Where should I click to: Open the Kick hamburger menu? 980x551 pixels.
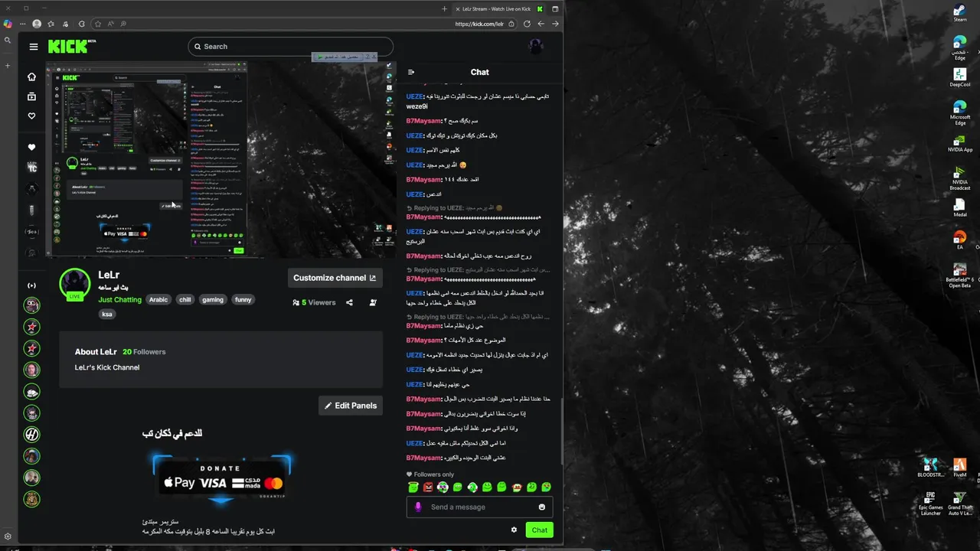click(34, 47)
